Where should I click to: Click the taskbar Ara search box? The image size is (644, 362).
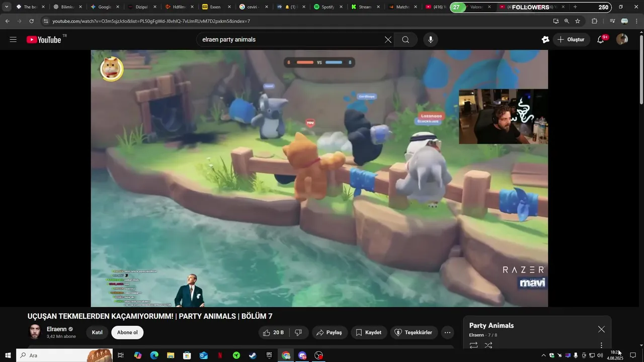[64, 355]
